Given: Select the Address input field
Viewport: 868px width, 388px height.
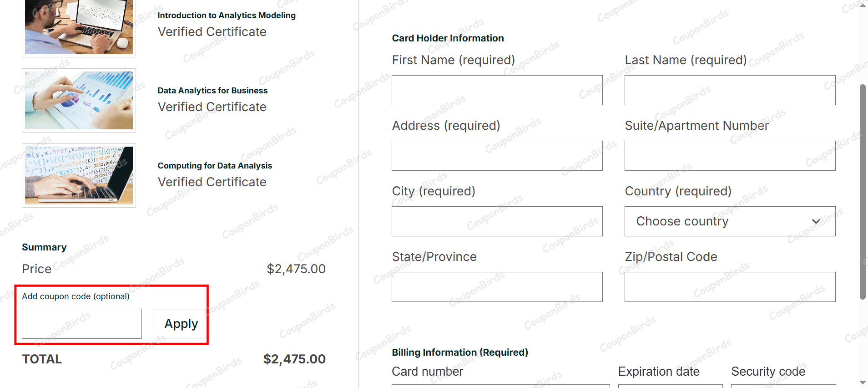Looking at the screenshot, I should point(497,156).
